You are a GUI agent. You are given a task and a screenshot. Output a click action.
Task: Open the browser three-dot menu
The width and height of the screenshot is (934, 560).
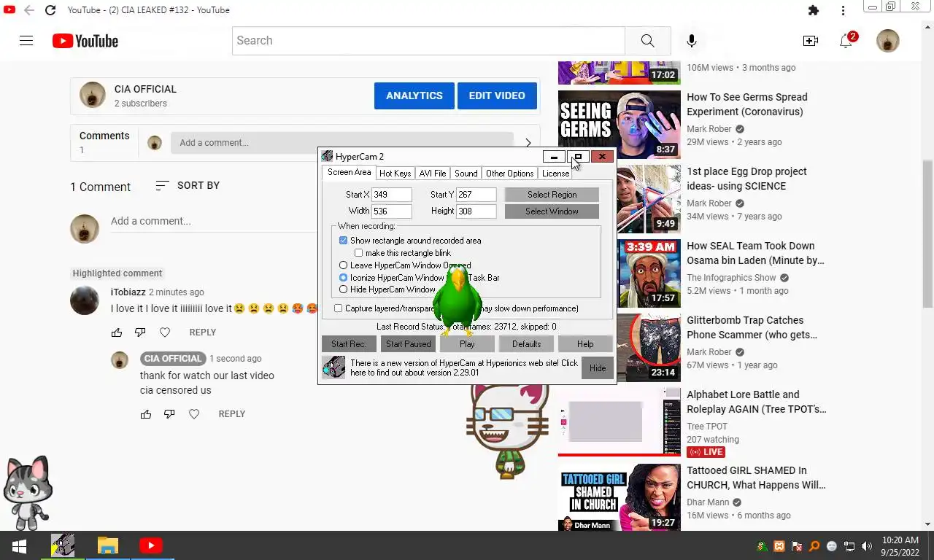tap(843, 10)
